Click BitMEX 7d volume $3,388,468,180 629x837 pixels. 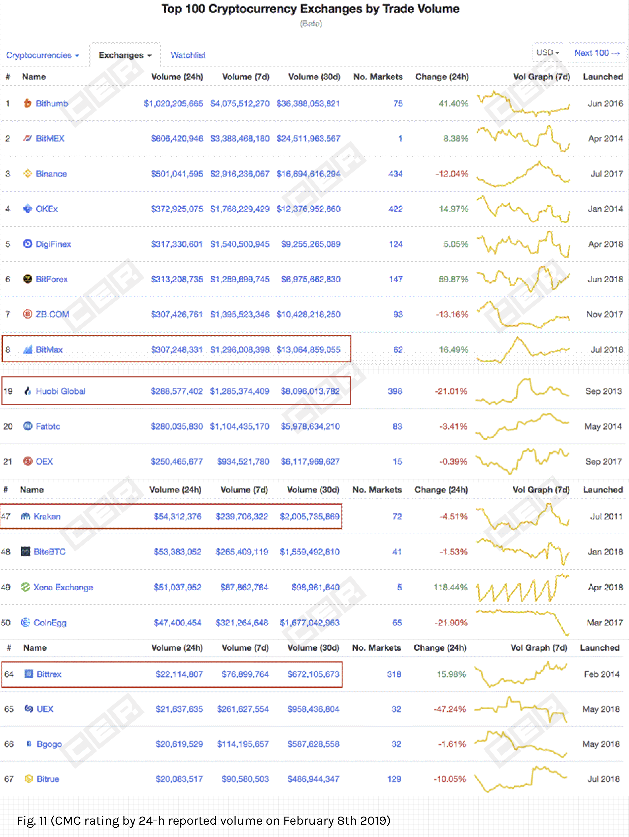(240, 138)
